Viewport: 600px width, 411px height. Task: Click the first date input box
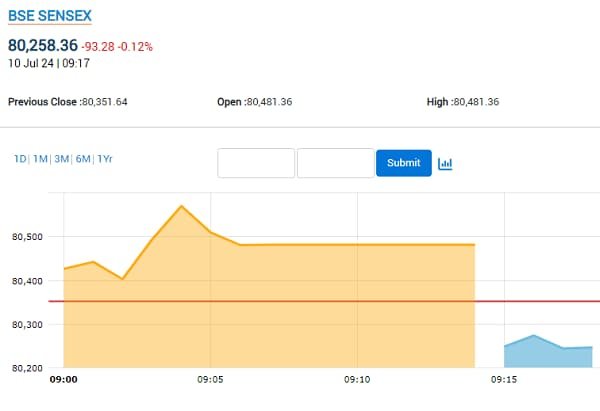[256, 163]
